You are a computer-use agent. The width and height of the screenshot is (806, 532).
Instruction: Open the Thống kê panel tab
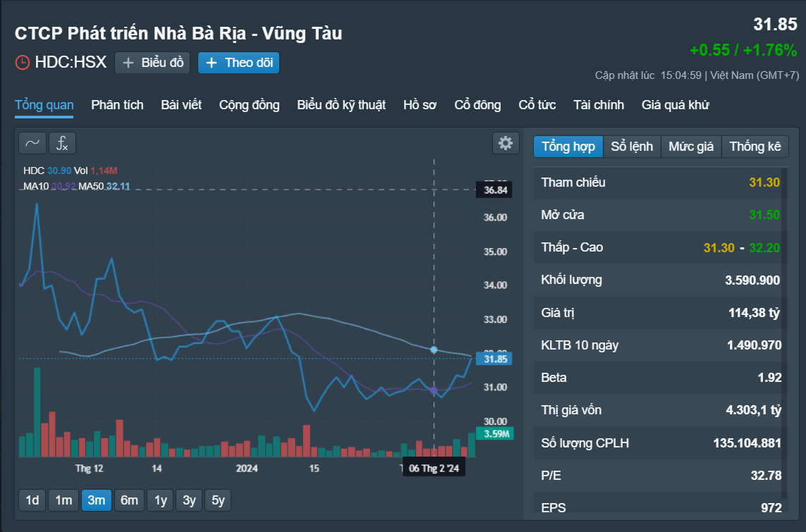coord(755,146)
